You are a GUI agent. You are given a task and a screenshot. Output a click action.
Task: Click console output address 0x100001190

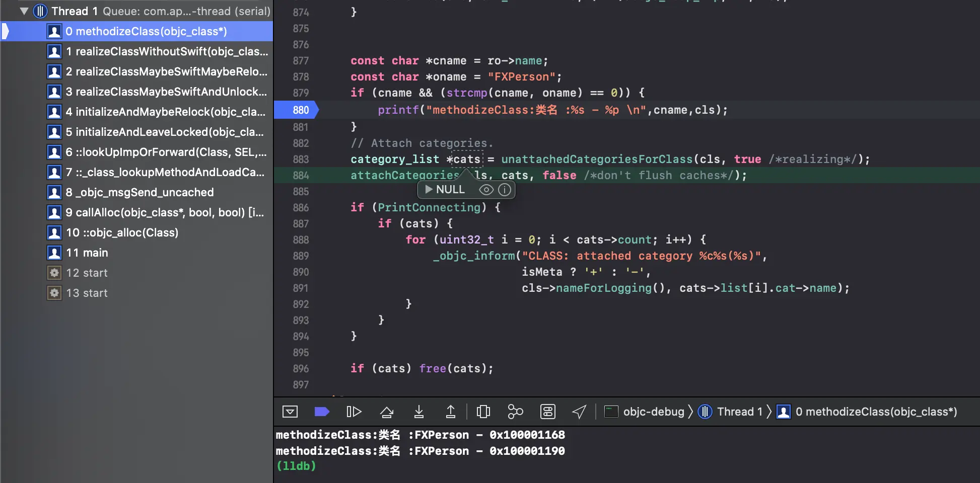[527, 451]
